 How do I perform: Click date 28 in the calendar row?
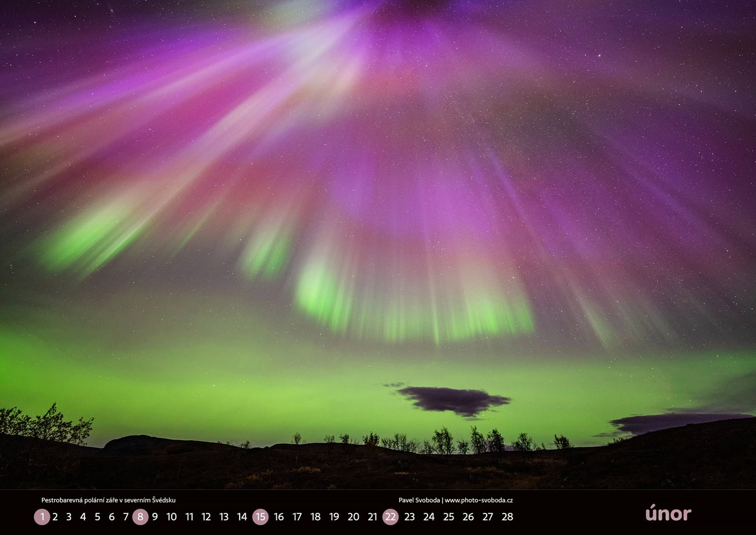click(507, 517)
